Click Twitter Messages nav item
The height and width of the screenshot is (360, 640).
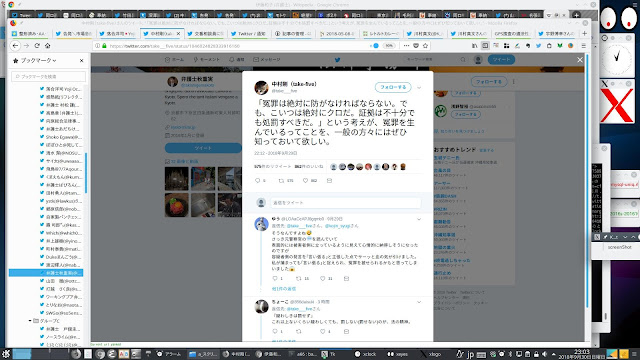267,60
